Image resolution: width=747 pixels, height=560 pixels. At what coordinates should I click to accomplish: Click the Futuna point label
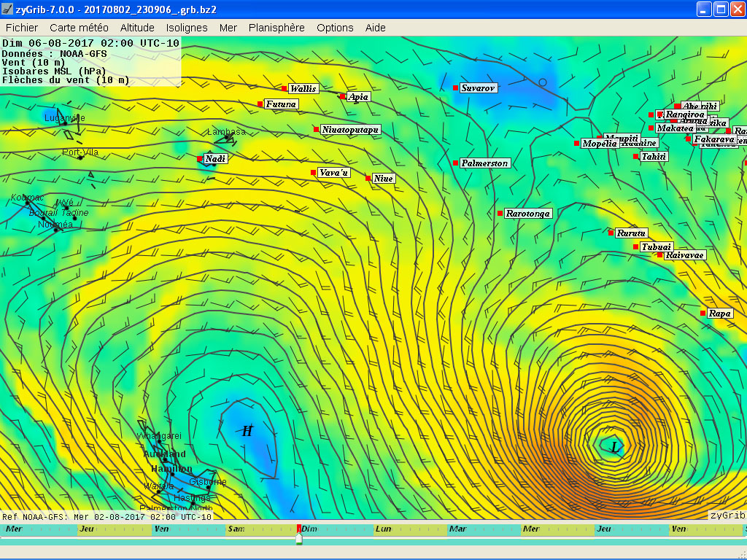281,104
